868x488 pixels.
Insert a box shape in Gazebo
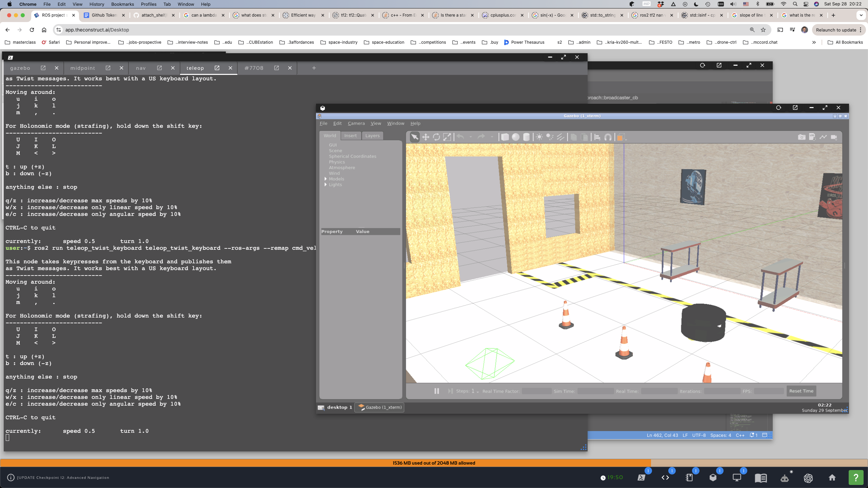(x=505, y=137)
